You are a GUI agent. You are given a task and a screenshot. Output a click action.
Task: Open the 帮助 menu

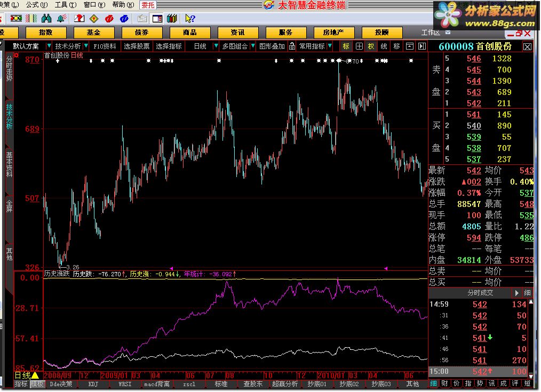(x=123, y=5)
